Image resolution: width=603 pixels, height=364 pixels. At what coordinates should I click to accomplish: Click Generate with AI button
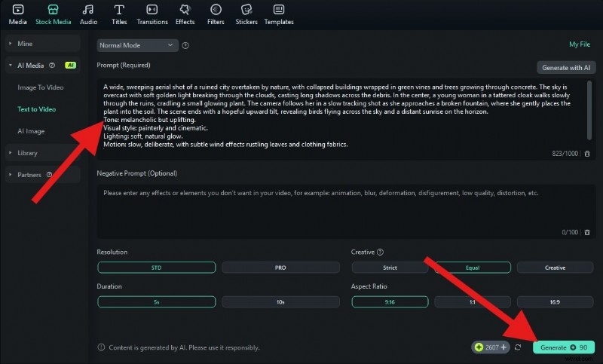tap(566, 68)
